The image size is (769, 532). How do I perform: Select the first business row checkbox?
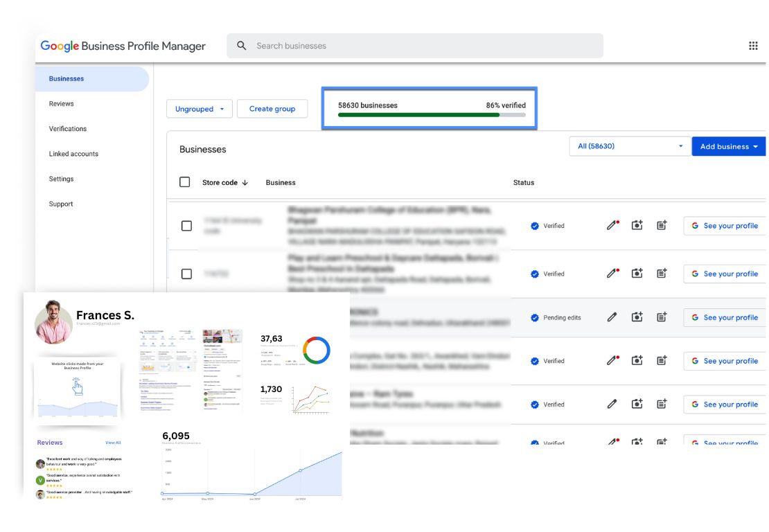[186, 226]
